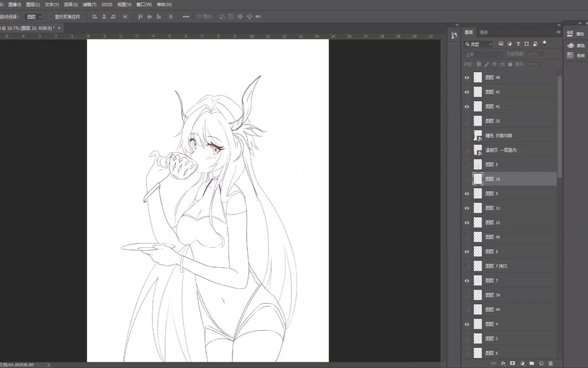Click the align left edges icon
The height and width of the screenshot is (368, 588).
coord(95,16)
